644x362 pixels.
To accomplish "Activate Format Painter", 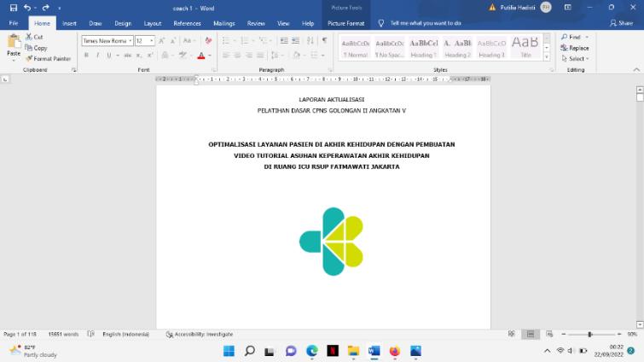I will tap(48, 59).
